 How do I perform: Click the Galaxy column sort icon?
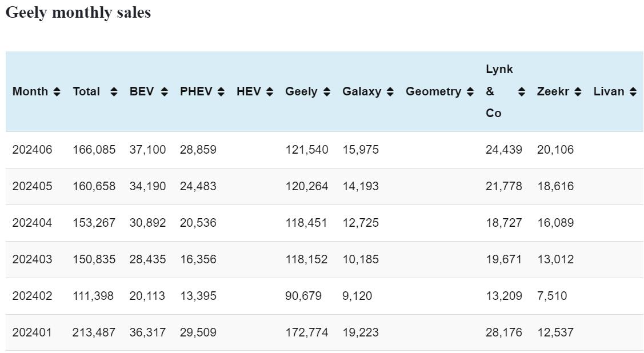390,91
